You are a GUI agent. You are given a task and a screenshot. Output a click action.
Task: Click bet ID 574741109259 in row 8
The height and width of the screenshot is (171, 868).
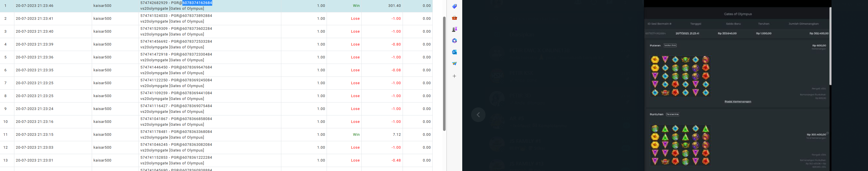[x=154, y=93]
